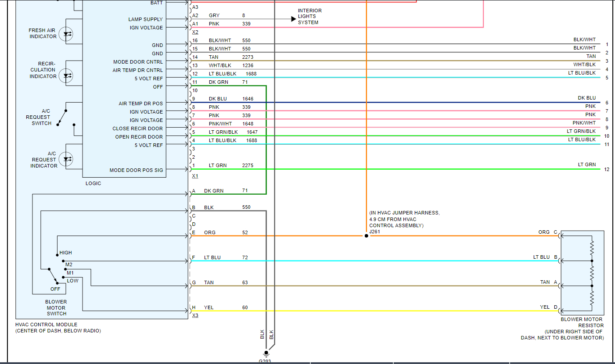Click the A/C Request Indicator LED symbol

[x=67, y=159]
